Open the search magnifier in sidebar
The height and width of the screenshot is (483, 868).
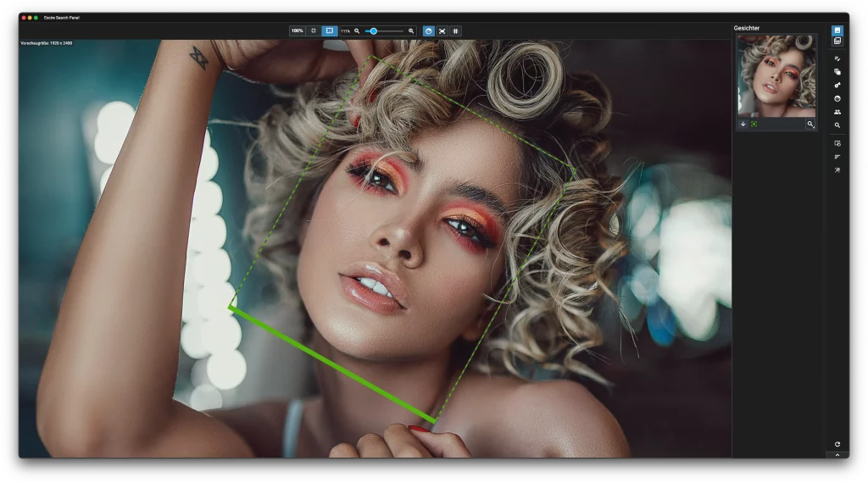(x=837, y=125)
